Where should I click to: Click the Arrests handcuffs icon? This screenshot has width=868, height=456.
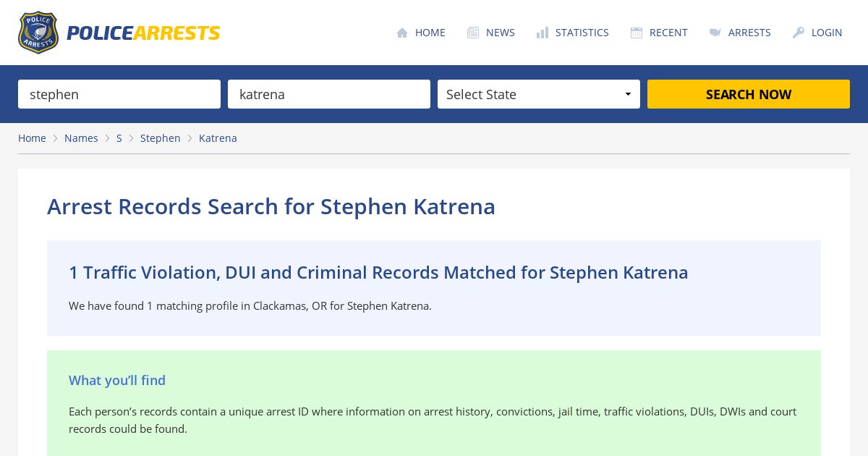click(715, 33)
